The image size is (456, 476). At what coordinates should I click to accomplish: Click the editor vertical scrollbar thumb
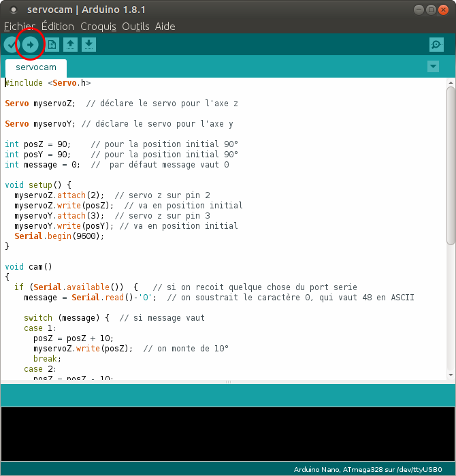click(x=451, y=163)
